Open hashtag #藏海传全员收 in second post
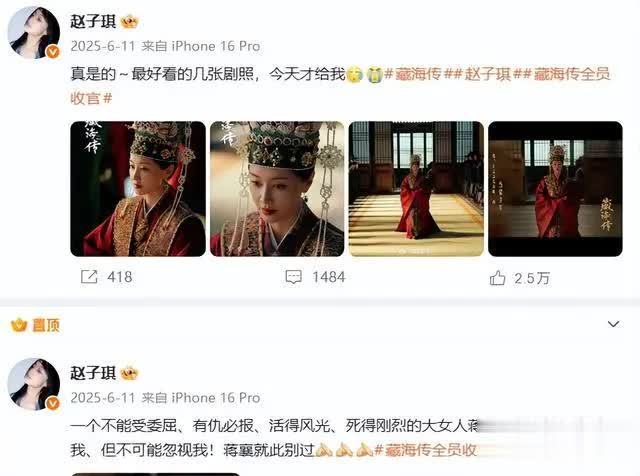The image size is (640, 476). click(426, 450)
